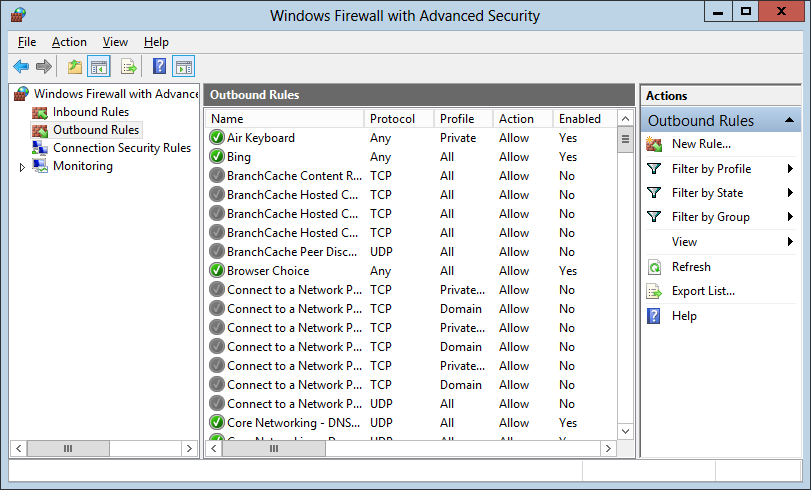Click the tree pane scroll left arrow
811x490 pixels.
(x=19, y=449)
